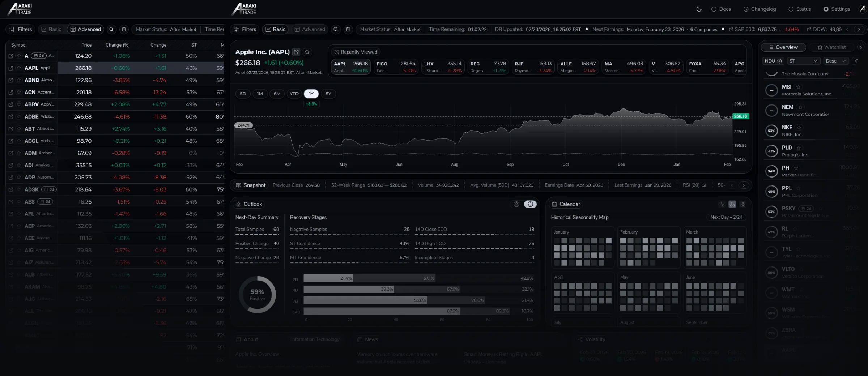The image size is (868, 376).
Task: Open Settings
Action: (837, 9)
